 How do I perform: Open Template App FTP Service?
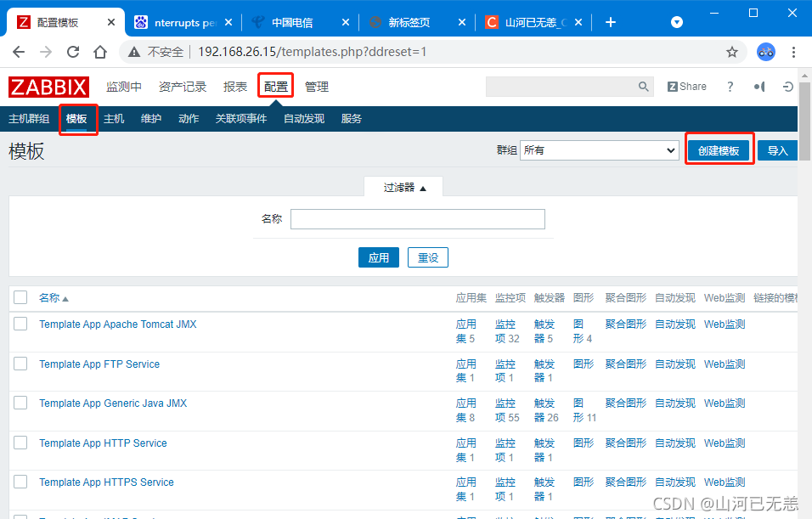tap(99, 364)
